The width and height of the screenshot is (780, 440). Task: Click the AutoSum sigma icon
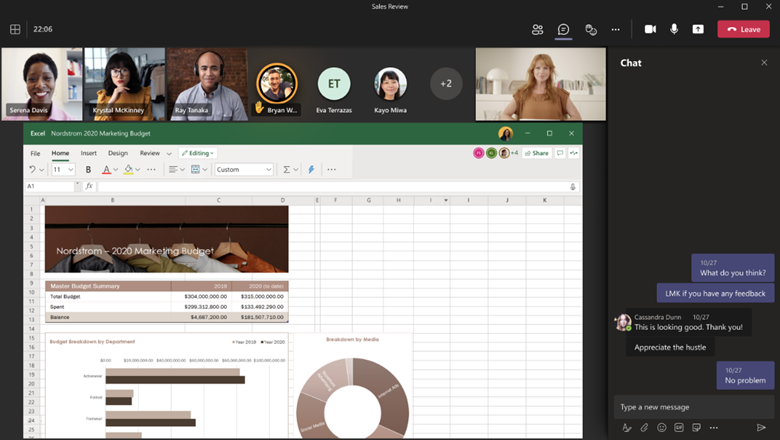point(287,170)
